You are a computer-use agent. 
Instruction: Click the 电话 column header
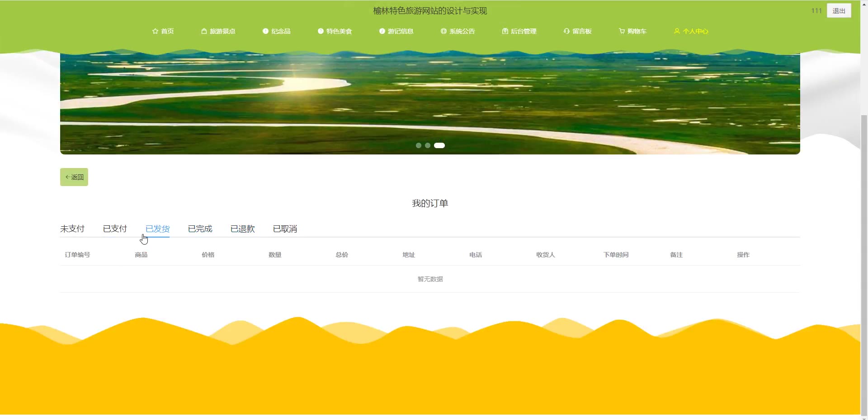476,255
